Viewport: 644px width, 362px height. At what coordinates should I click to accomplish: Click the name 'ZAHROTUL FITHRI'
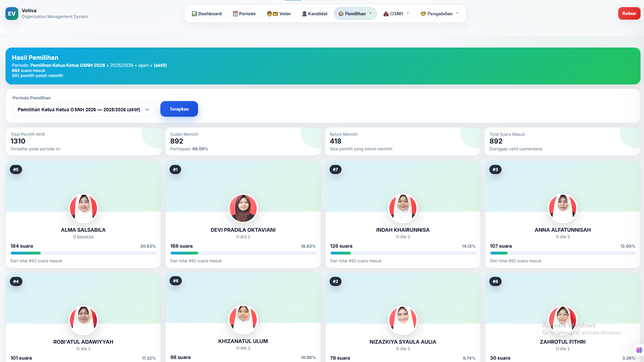pos(563,342)
